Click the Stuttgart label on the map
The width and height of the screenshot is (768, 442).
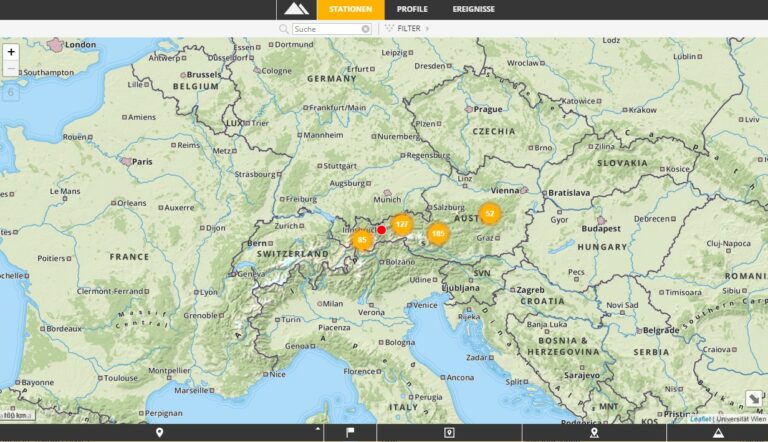[x=340, y=166]
